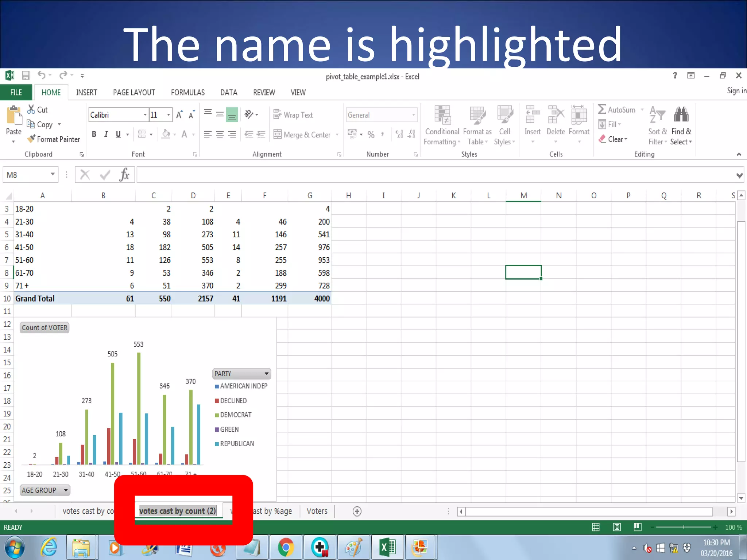747x560 pixels.
Task: Open the FILE tab
Action: [x=16, y=92]
